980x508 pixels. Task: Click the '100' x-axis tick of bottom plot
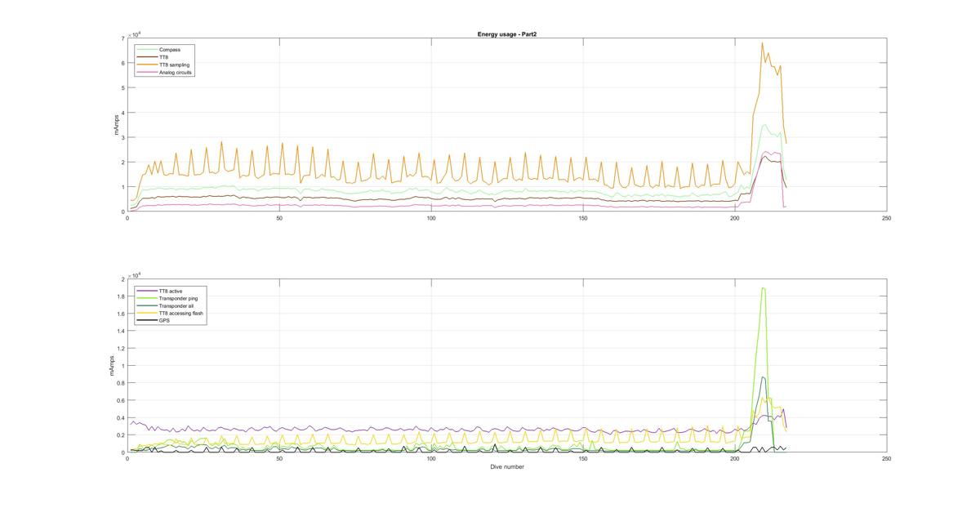pos(431,459)
